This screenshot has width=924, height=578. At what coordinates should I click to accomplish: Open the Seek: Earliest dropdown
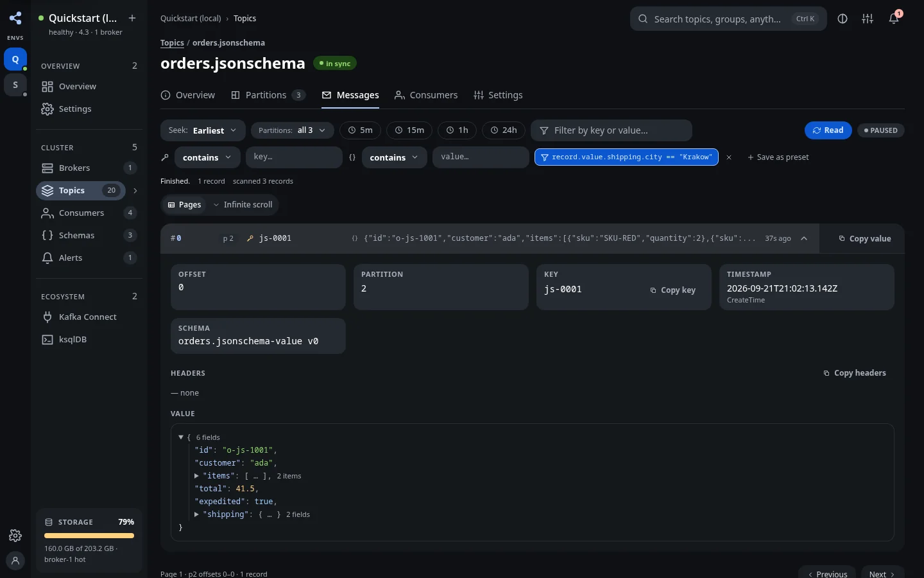click(203, 130)
